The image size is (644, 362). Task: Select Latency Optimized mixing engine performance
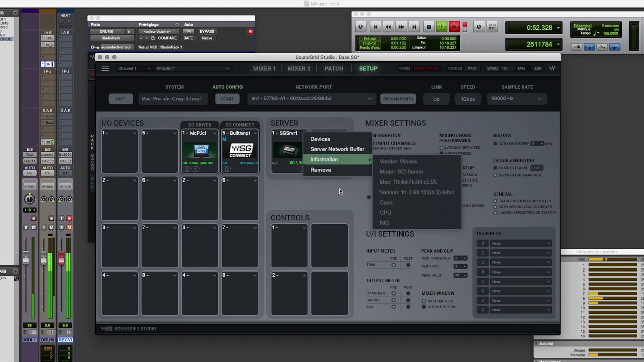pos(441,148)
